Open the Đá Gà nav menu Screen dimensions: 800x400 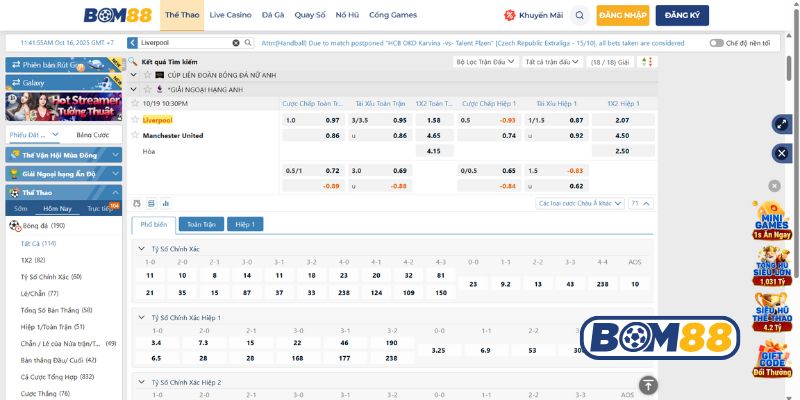tap(273, 15)
